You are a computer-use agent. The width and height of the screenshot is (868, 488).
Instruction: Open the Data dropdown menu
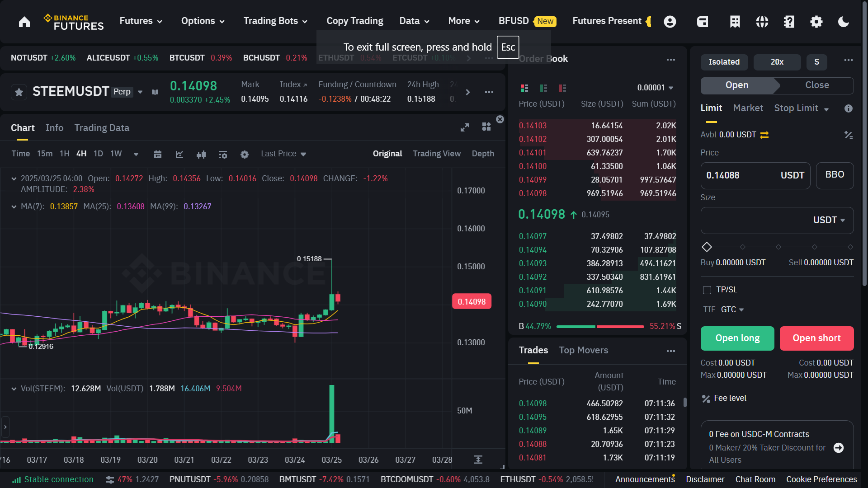pos(414,21)
